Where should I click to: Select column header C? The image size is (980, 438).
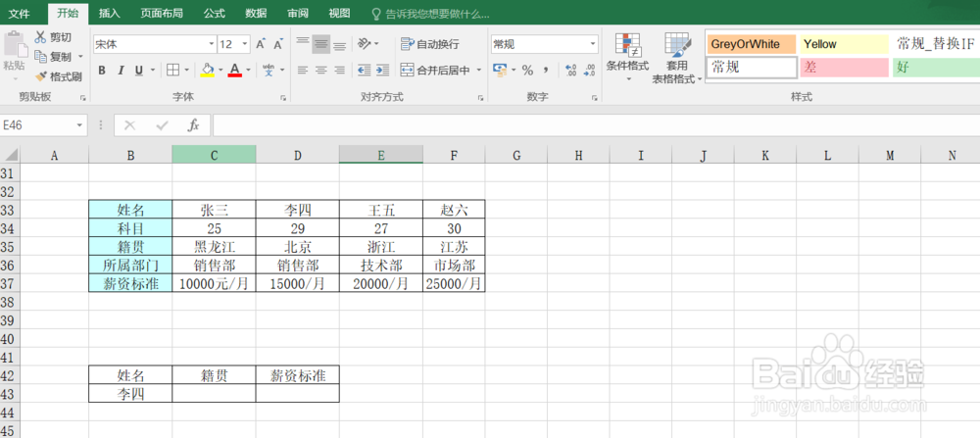pos(214,155)
